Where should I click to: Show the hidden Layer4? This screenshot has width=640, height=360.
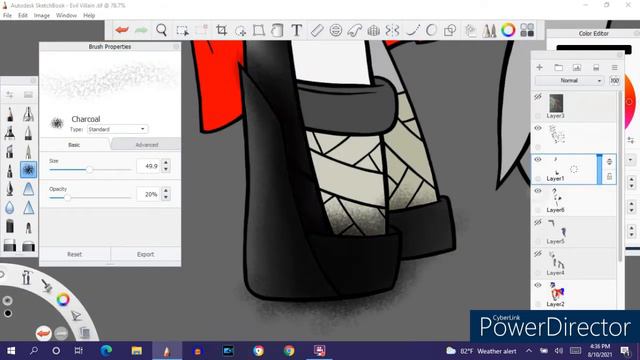(538, 254)
